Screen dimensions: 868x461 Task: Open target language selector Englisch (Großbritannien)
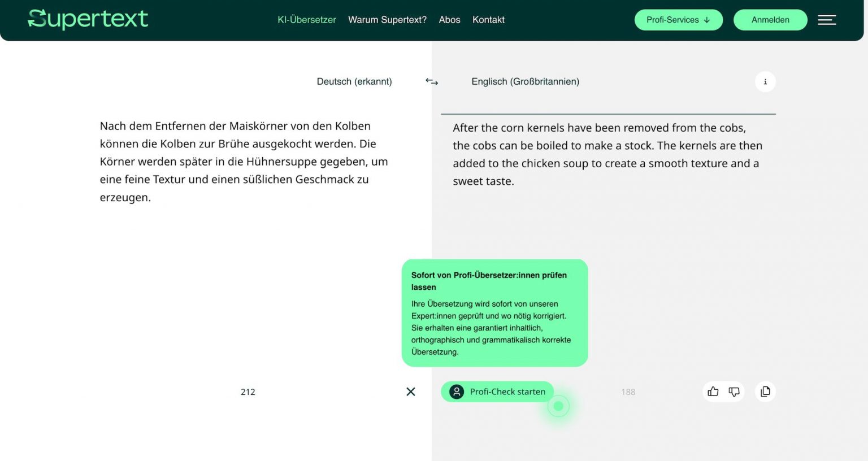pos(525,81)
